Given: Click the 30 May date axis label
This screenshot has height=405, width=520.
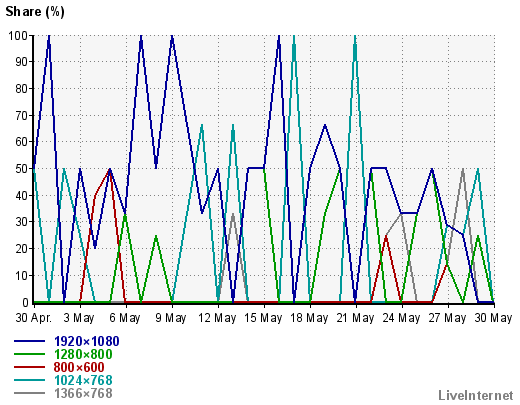Looking at the screenshot, I should point(493,318).
